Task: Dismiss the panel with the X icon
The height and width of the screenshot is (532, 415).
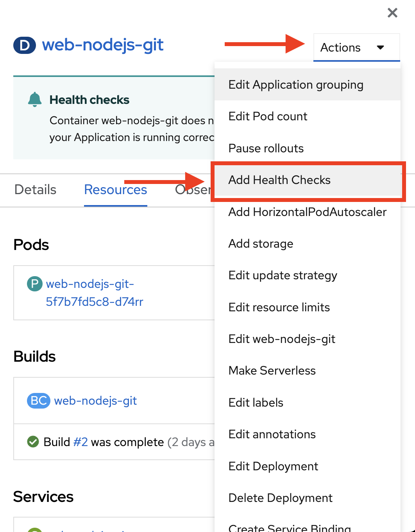Action: (392, 12)
